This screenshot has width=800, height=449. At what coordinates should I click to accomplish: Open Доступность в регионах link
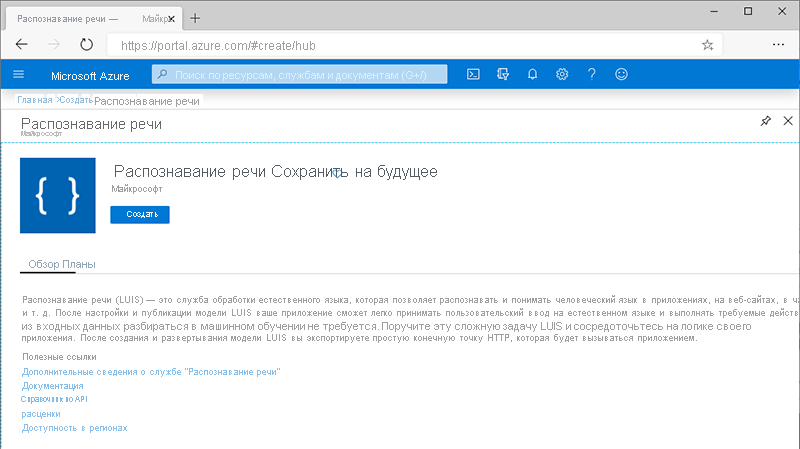[74, 428]
